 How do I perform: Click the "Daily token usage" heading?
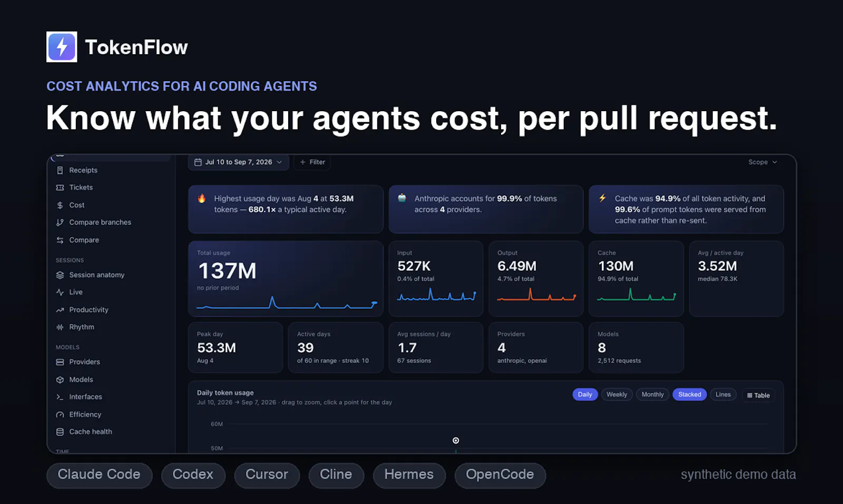point(225,393)
